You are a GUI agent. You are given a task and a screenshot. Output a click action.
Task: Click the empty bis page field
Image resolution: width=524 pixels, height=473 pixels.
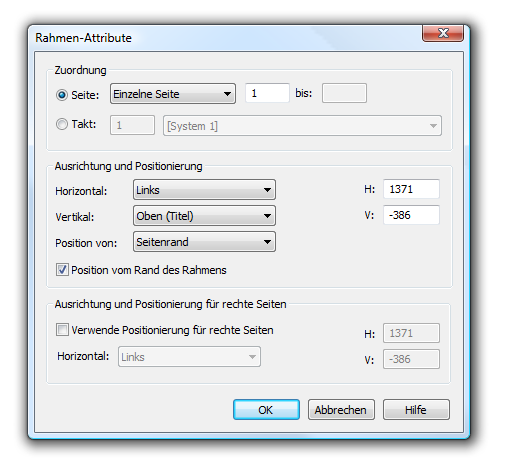pos(344,93)
